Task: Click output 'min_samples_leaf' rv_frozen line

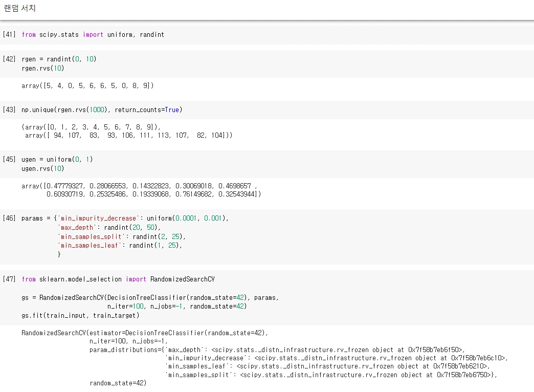Action: point(328,366)
